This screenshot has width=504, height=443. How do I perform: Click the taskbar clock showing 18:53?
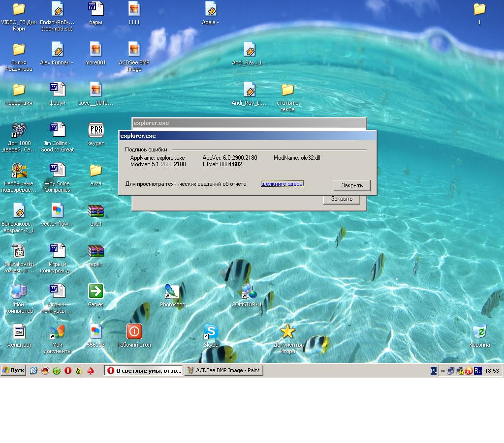(x=492, y=371)
